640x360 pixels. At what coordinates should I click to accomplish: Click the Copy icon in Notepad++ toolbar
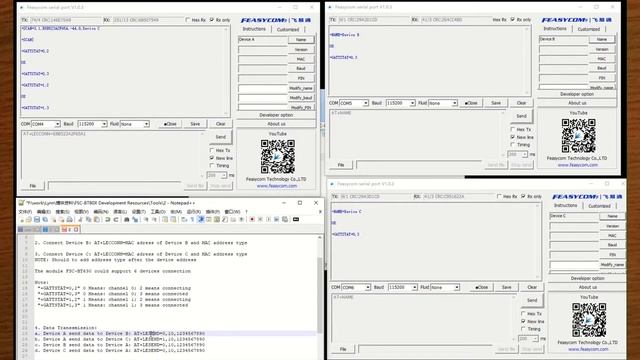coord(88,220)
